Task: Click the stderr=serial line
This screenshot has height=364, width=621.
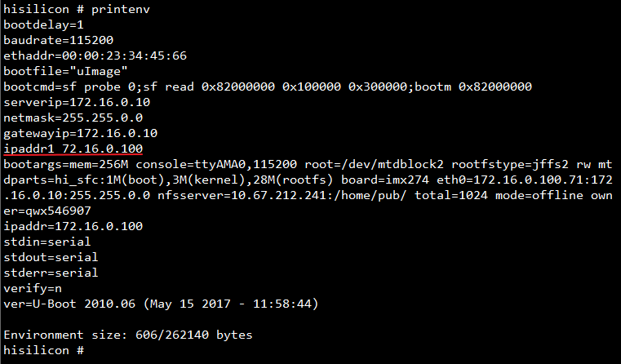Action: tap(51, 273)
